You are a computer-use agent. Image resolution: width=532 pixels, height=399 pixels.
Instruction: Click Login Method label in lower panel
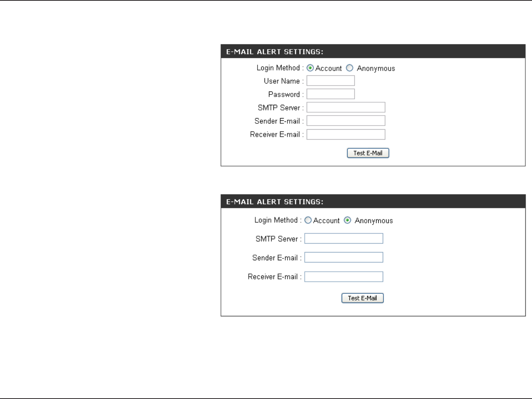tap(278, 220)
